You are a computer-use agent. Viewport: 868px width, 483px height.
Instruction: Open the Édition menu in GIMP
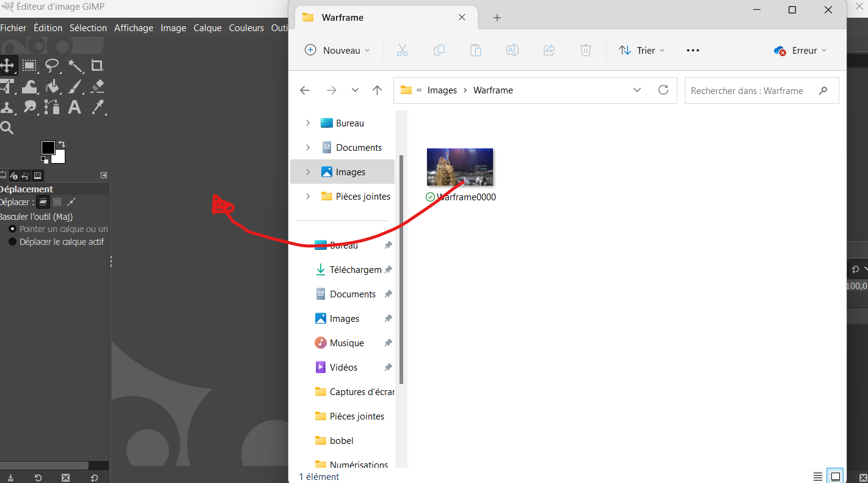[48, 27]
